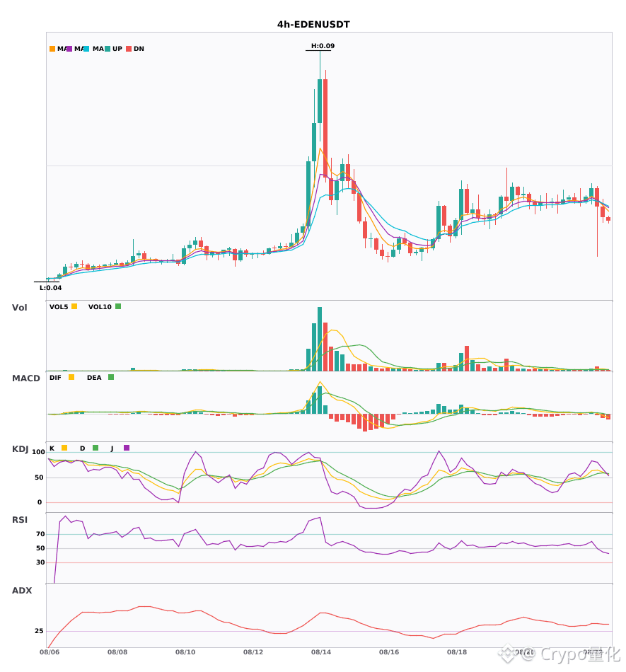Click the L:0.04 low price label
This screenshot has width=626, height=672.
(x=50, y=288)
